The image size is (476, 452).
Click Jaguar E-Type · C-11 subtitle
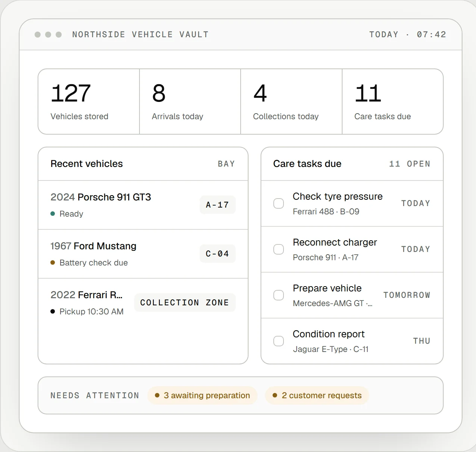tap(330, 349)
